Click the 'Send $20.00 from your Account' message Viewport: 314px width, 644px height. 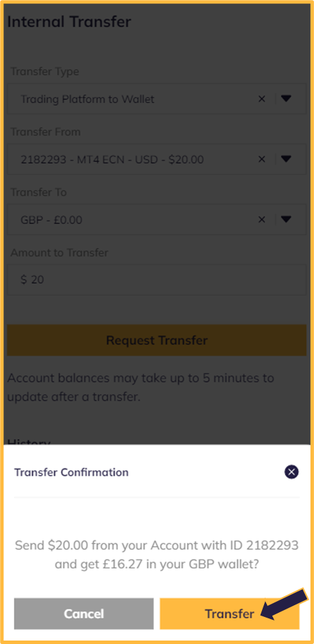point(157,555)
